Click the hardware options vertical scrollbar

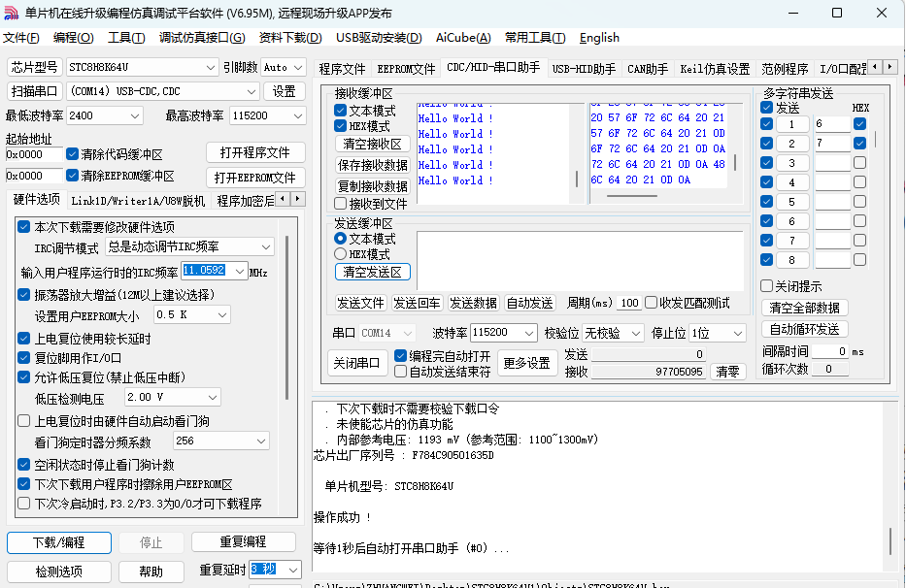[x=286, y=310]
